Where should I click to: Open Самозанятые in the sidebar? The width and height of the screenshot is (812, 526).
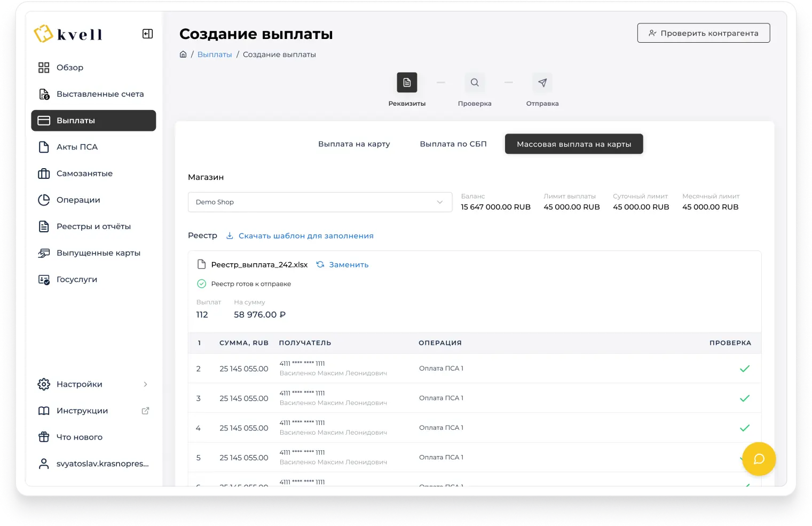84,174
